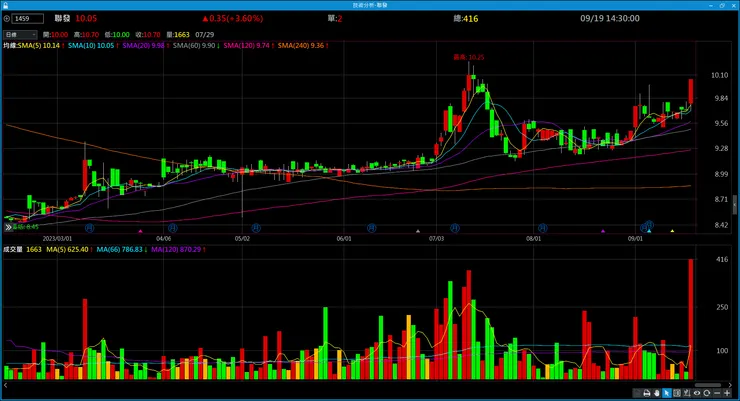
Task: Click the 月 marker right of 06/01 date
Action: click(371, 228)
